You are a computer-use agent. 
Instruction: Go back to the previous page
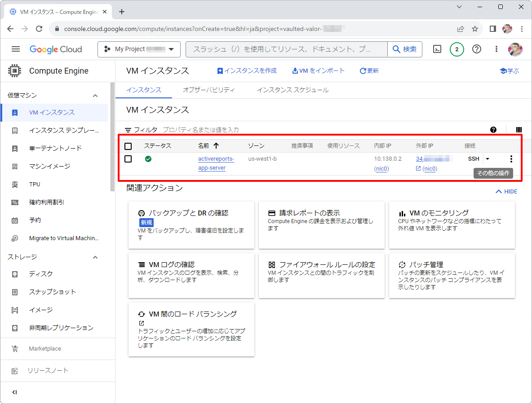click(10, 29)
